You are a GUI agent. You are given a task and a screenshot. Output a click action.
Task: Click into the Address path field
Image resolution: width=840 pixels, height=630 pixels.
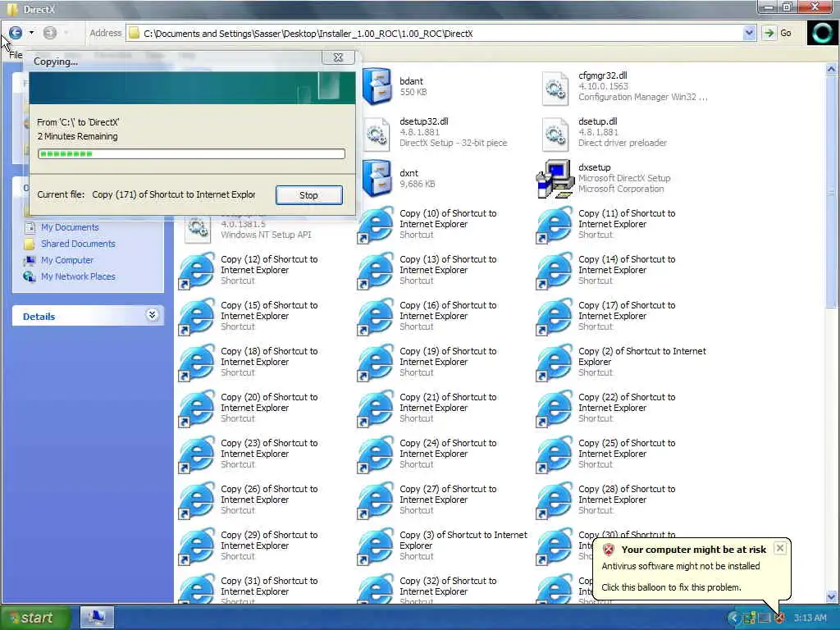pos(435,33)
